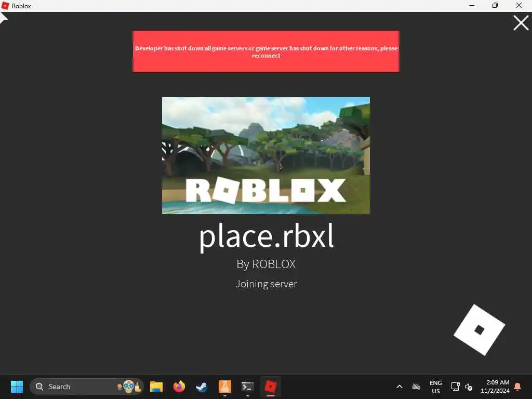
Task: Click the Roblox icon in the title bar
Action: pos(5,6)
